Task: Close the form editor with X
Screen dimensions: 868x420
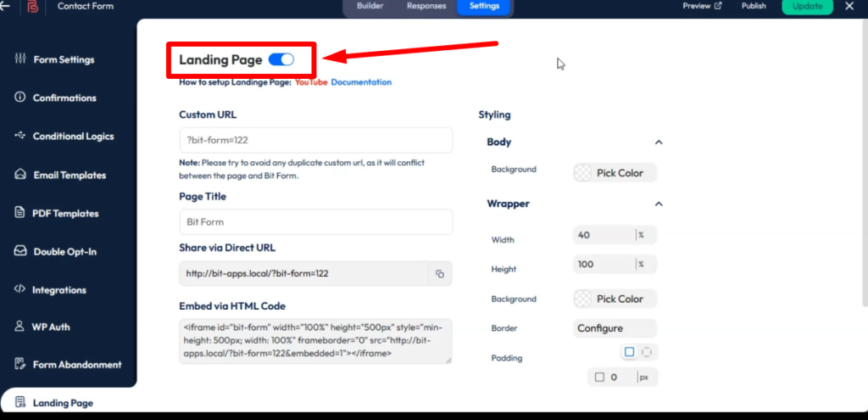Action: pyautogui.click(x=849, y=6)
